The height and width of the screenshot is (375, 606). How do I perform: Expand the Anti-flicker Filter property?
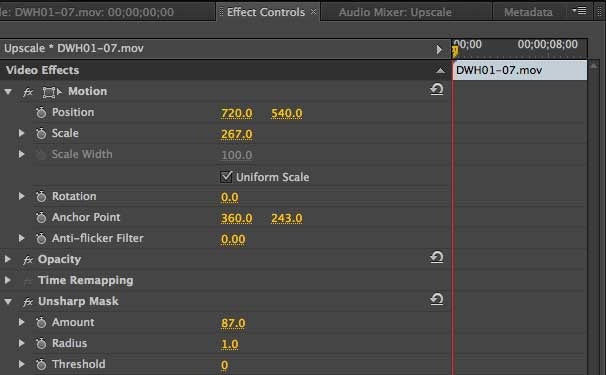(22, 238)
